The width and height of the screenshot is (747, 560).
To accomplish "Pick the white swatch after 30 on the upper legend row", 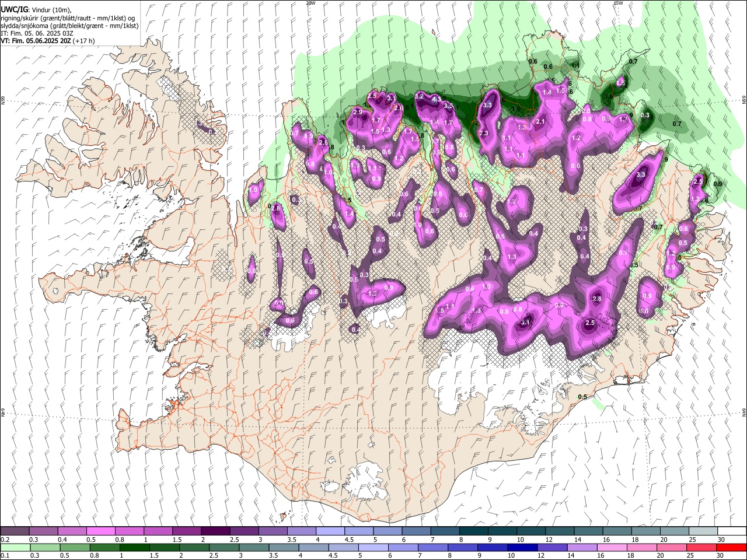I will pos(732,531).
